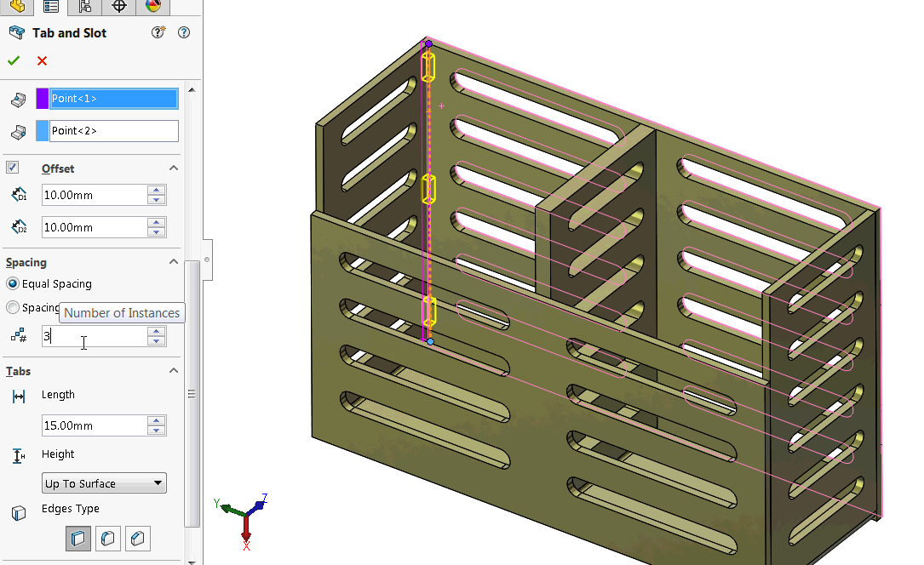The width and height of the screenshot is (924, 565).
Task: Click the end point selection icon beside Point<2>
Action: [18, 132]
